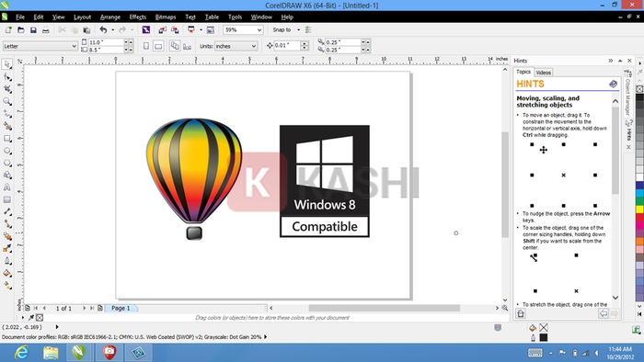Select the Rectangle tool
644x362 pixels.
click(x=7, y=139)
